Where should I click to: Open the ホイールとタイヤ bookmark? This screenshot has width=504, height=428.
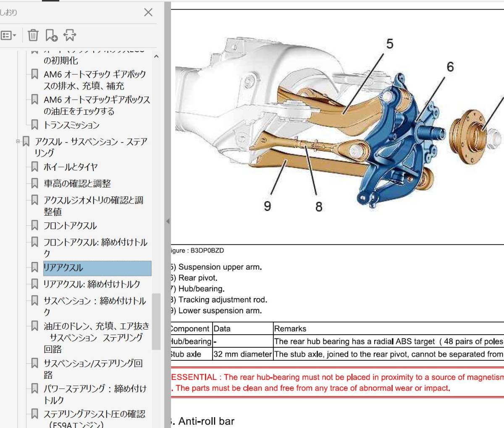[71, 167]
